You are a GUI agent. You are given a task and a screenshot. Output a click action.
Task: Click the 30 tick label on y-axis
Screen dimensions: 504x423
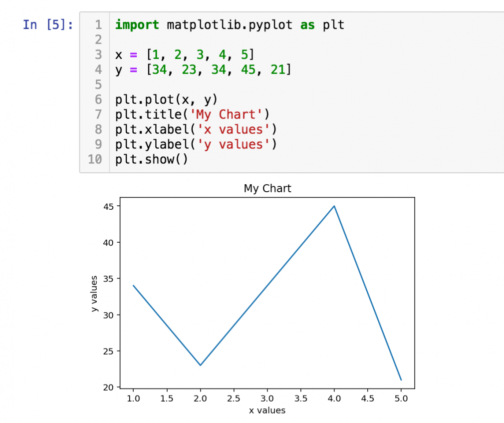108,315
